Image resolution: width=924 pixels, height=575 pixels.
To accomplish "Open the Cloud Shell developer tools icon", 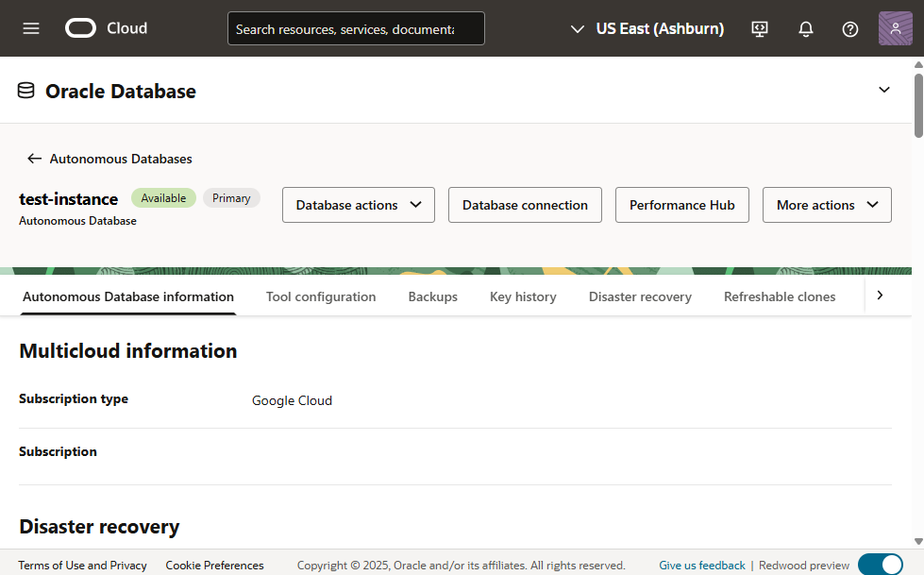I will pyautogui.click(x=760, y=29).
